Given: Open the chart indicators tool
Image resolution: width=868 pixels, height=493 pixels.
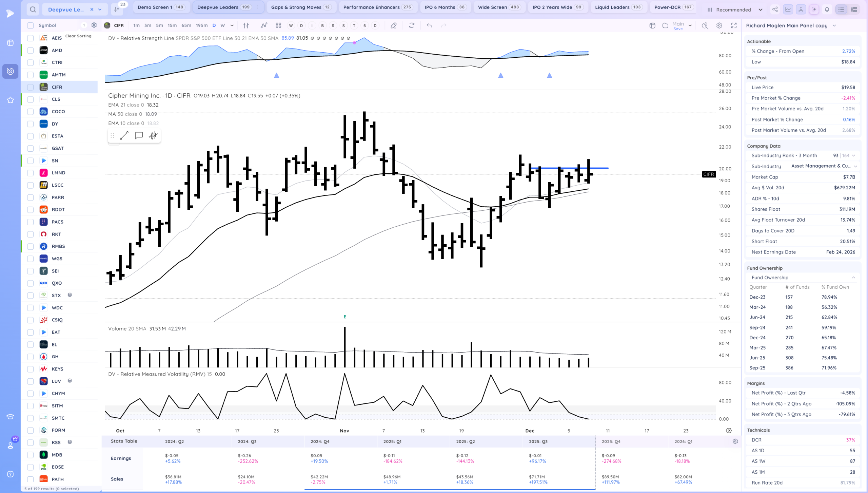Looking at the screenshot, I should tap(264, 25).
